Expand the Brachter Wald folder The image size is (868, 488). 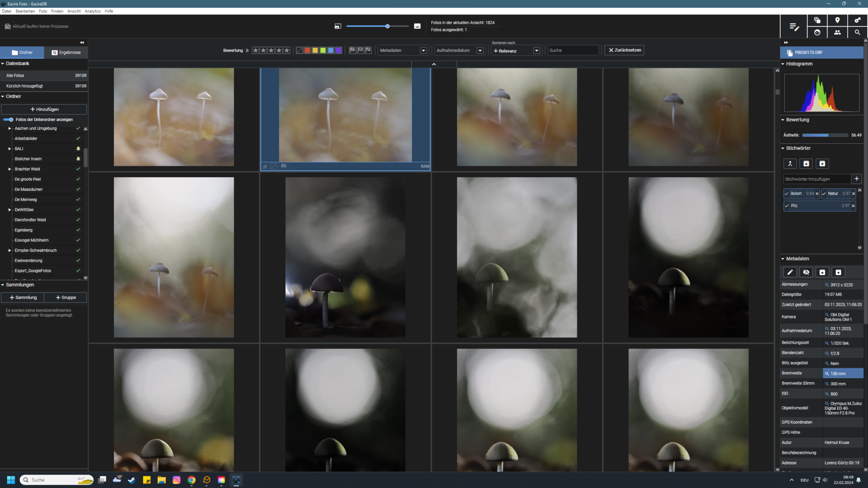[x=9, y=169]
